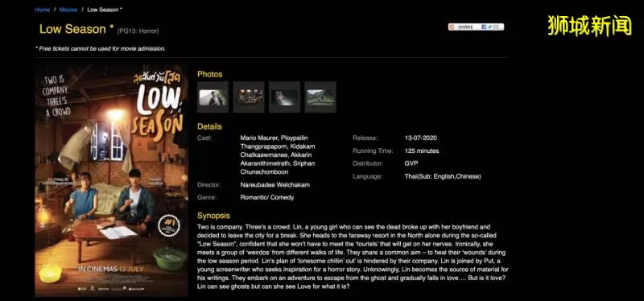The height and width of the screenshot is (301, 644).
Task: Select Low Season breadcrumb item
Action: tap(105, 10)
